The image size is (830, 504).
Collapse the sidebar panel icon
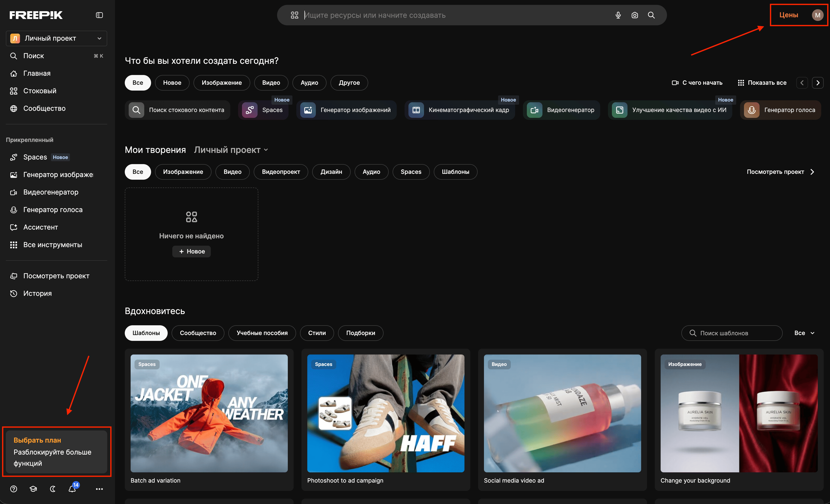(x=99, y=15)
